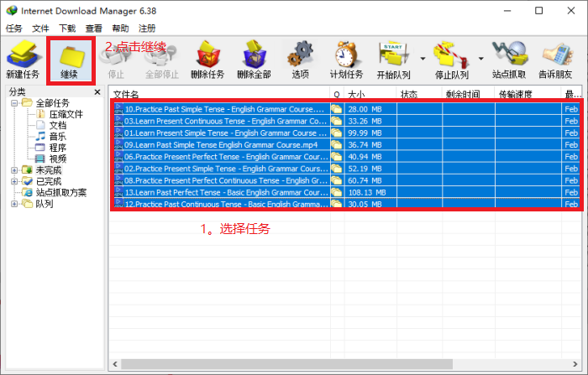Open the dropdown arrow beside 停止队列
Image resolution: width=588 pixels, height=375 pixels.
click(480, 59)
